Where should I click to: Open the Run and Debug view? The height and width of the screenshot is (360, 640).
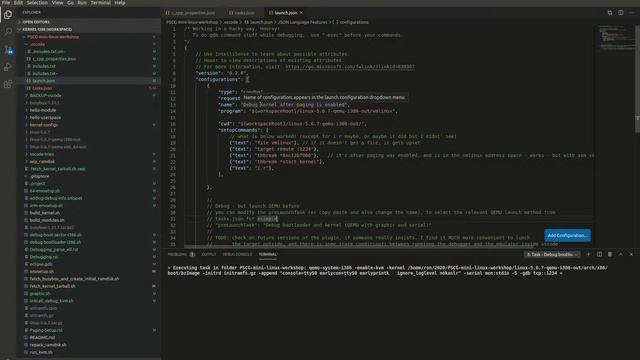[8, 67]
